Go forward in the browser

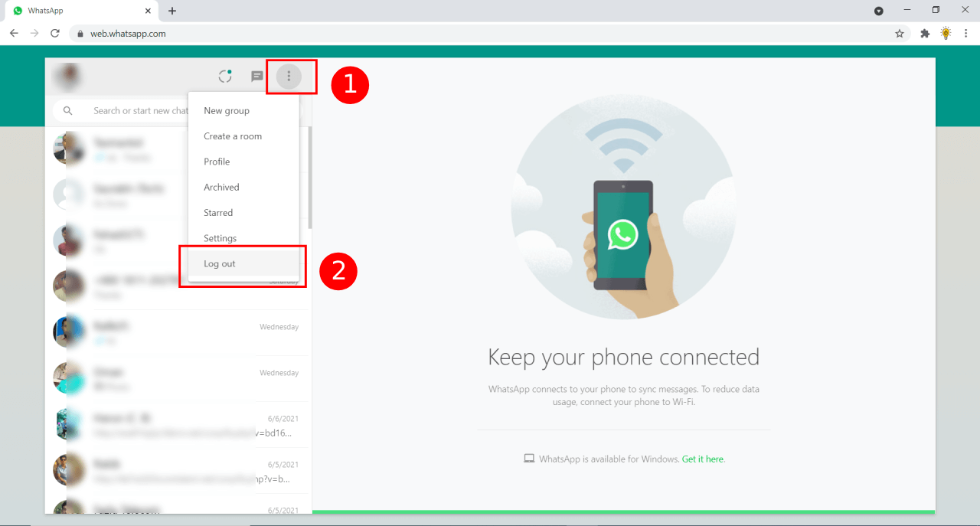(x=34, y=34)
